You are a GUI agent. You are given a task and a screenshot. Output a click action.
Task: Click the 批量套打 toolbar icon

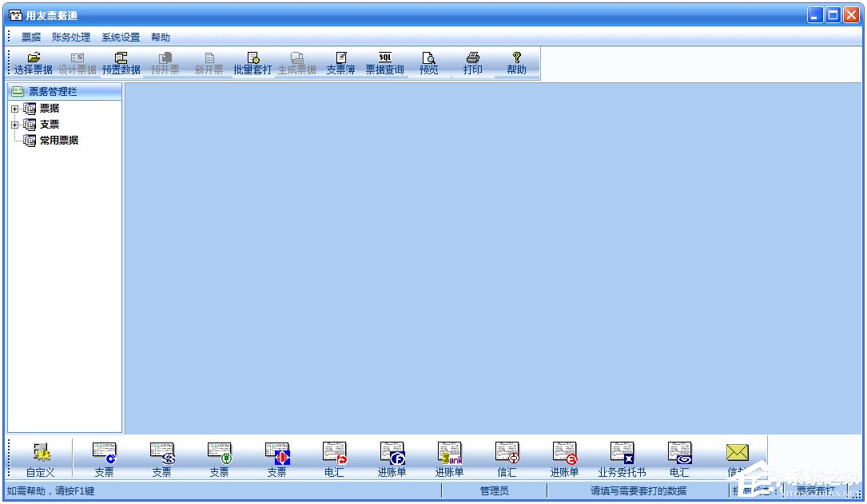pyautogui.click(x=253, y=58)
